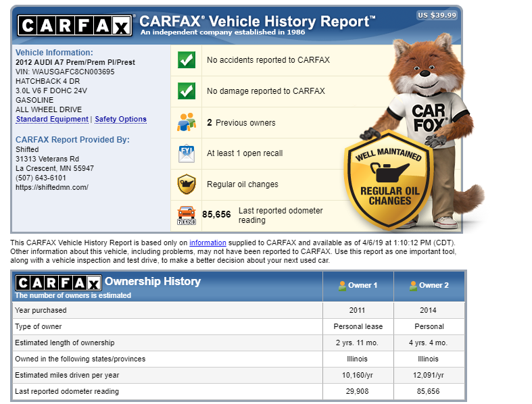Click Owned in the following states/provinces label
Screen dimensions: 532x404
[80, 359]
